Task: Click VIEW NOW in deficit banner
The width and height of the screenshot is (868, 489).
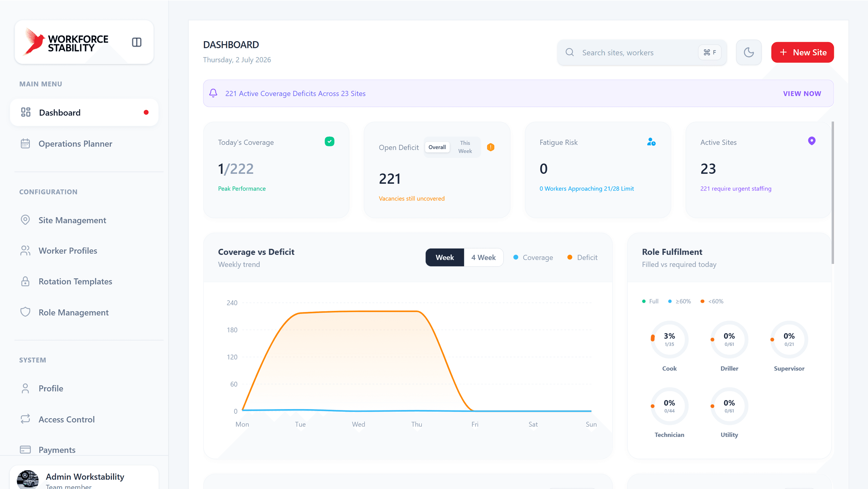Action: coord(802,93)
